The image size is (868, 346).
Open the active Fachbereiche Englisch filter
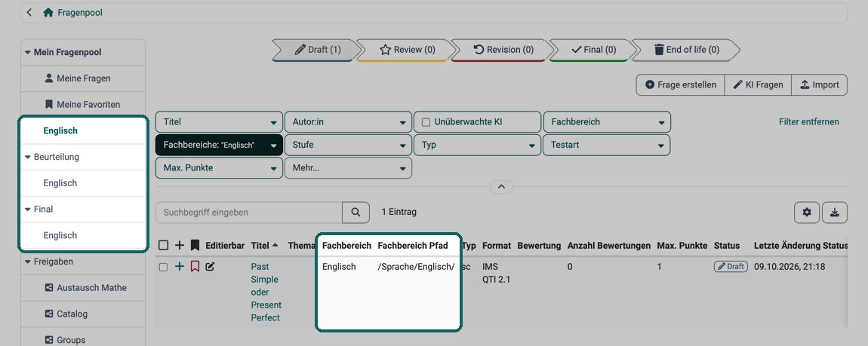pos(219,145)
